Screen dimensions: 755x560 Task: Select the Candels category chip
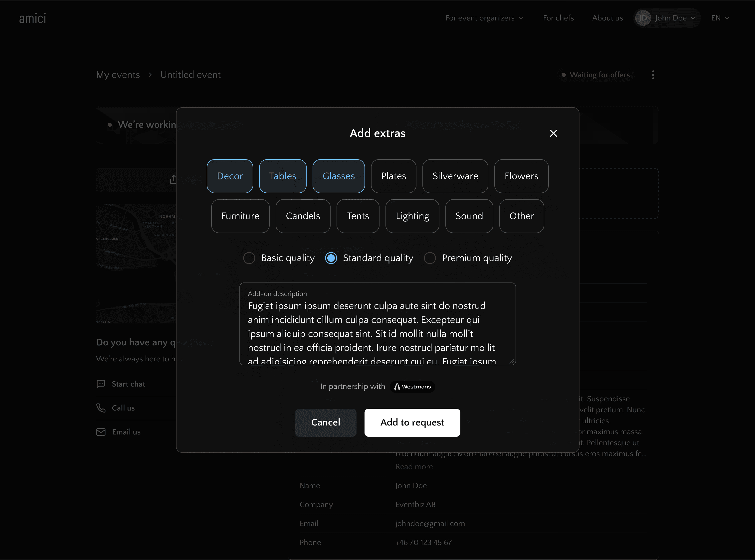(303, 216)
